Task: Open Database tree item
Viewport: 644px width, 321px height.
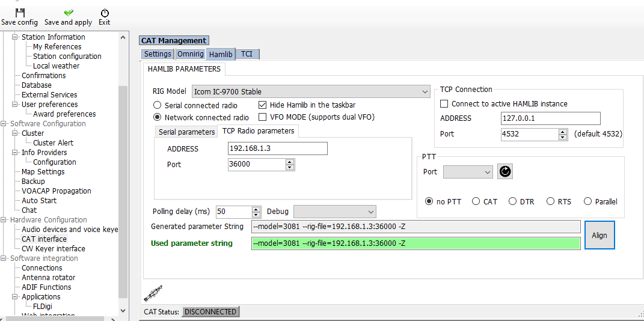Action: coord(37,85)
